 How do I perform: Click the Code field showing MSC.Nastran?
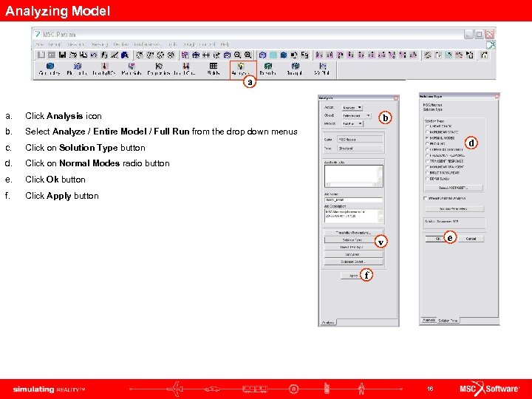(x=360, y=140)
